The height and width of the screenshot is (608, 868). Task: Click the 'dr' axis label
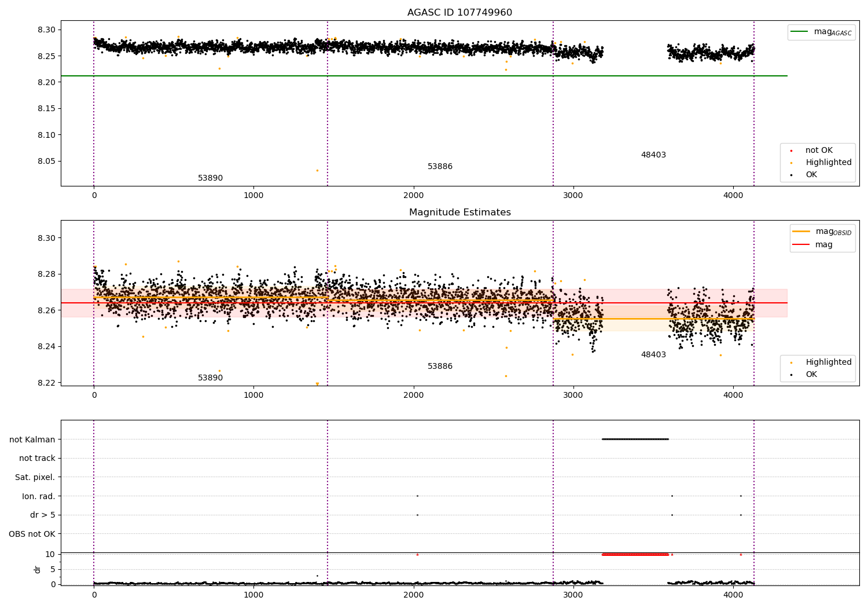(x=38, y=569)
